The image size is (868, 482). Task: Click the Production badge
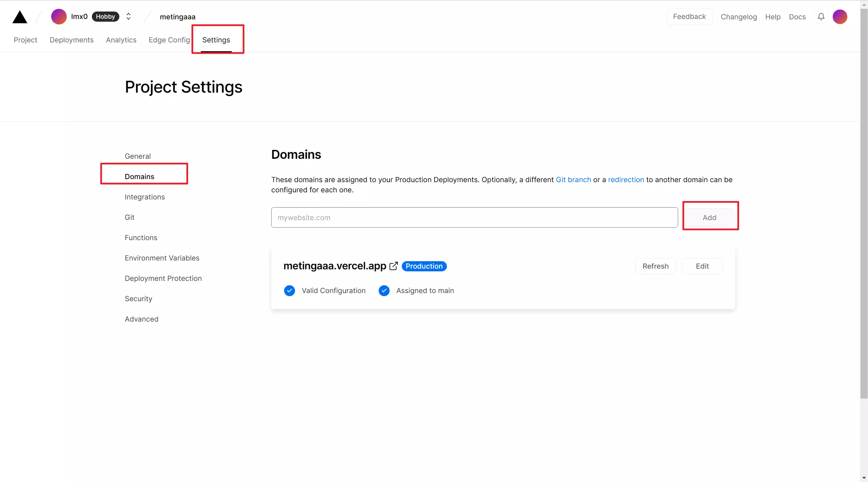pyautogui.click(x=424, y=266)
